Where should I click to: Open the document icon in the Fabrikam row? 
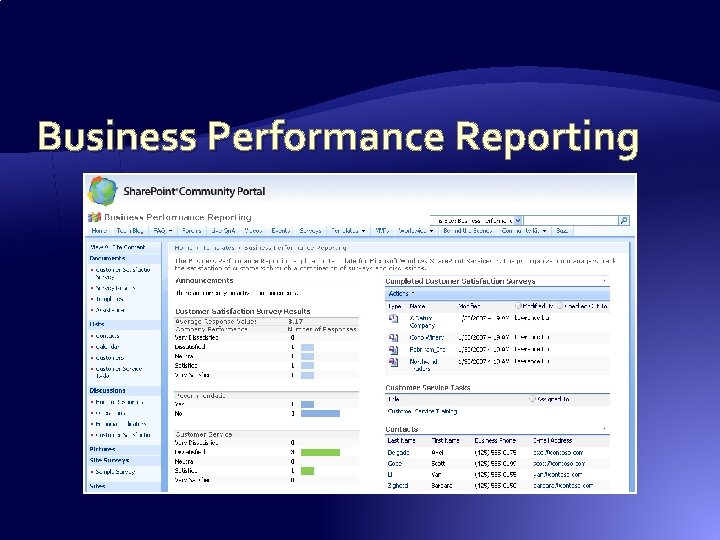(394, 350)
